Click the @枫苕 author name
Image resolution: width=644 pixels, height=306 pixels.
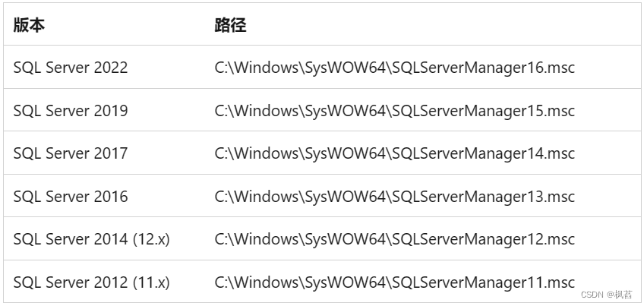[620, 295]
